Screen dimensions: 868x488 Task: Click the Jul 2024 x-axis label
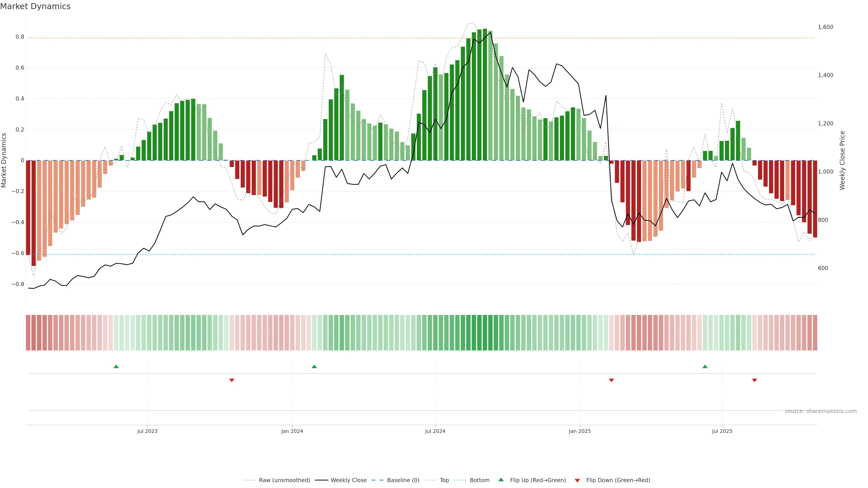(435, 431)
